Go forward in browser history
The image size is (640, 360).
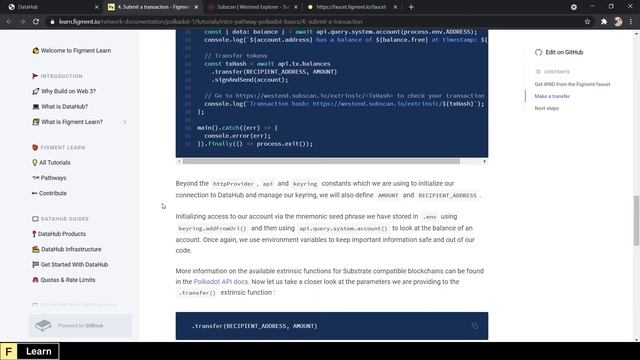pos(22,22)
